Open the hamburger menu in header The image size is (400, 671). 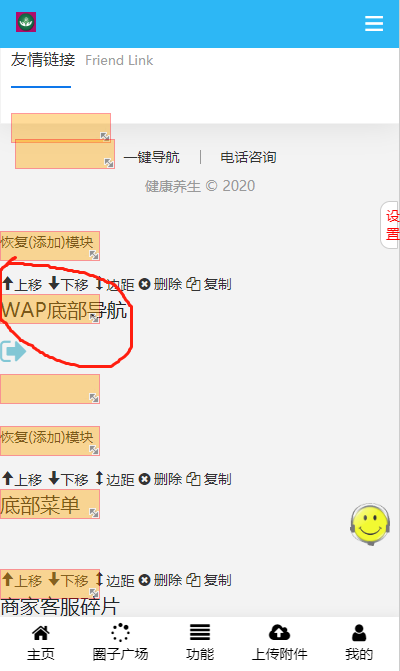click(373, 24)
